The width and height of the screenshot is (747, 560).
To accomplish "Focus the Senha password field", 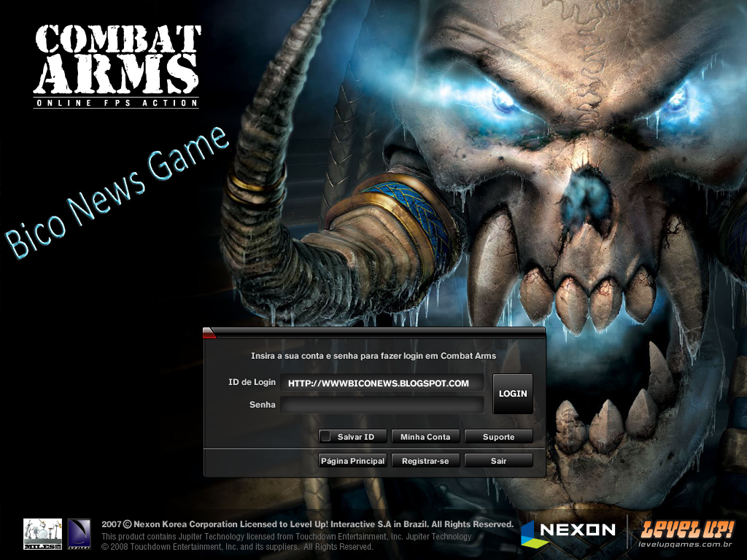I will click(382, 405).
